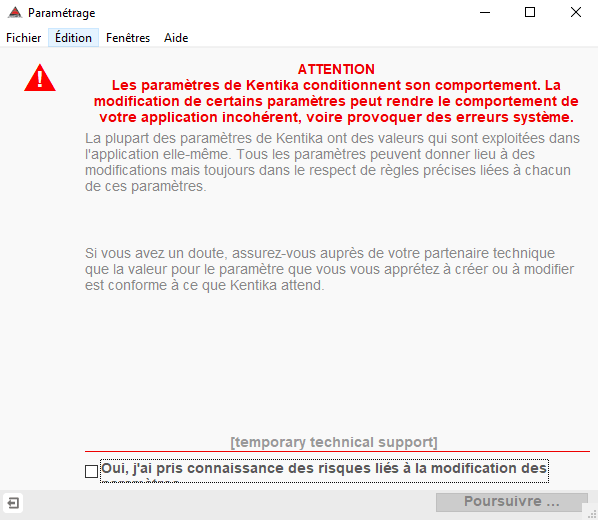Click the [temporary technical support] text
Viewport: 598px width, 520px height.
334,442
